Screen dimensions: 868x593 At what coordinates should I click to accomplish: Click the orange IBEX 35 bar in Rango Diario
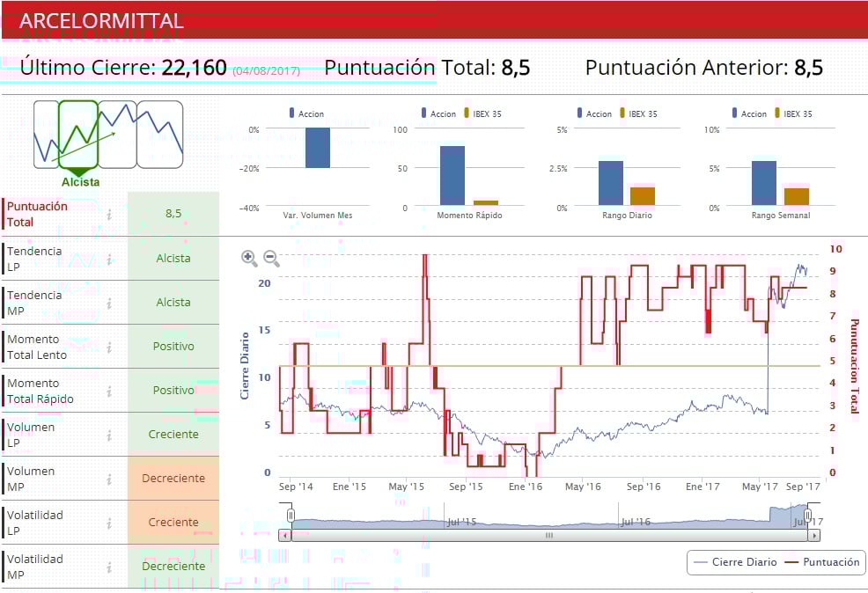(x=643, y=196)
